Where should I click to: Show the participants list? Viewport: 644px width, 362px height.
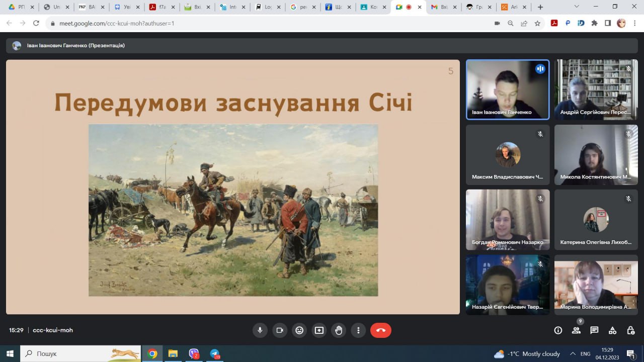coord(576,330)
